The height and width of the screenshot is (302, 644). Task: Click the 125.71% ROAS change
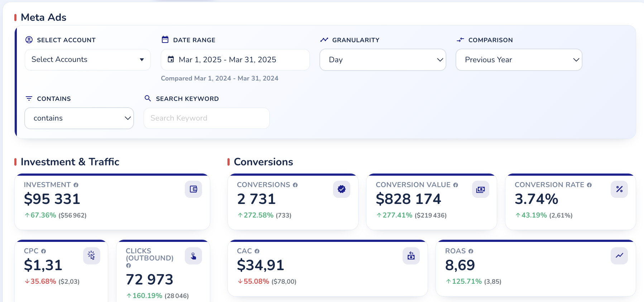click(x=464, y=282)
